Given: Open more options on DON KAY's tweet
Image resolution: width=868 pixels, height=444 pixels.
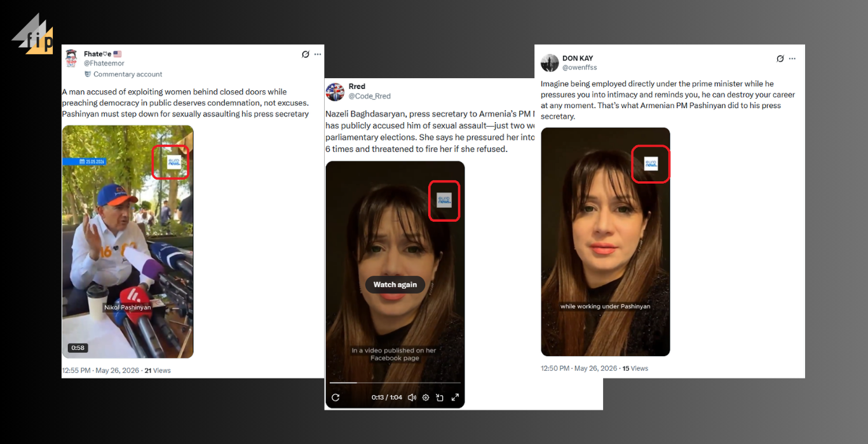Looking at the screenshot, I should (792, 59).
